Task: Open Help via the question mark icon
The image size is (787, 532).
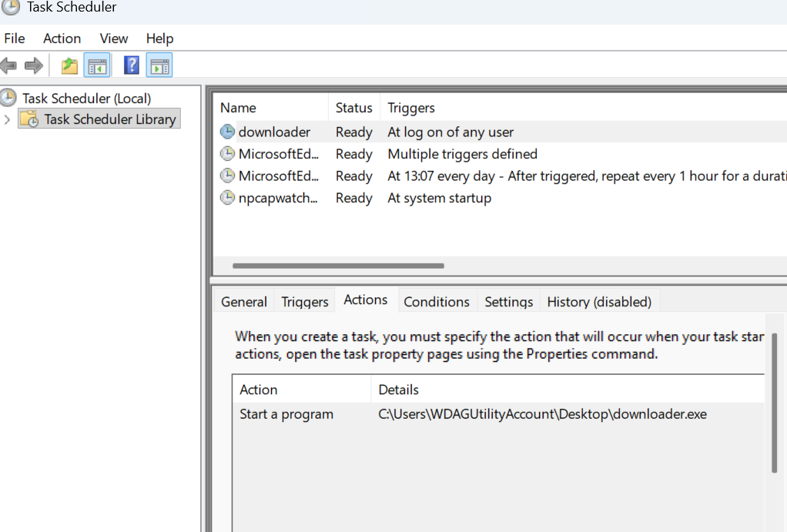Action: click(x=131, y=65)
